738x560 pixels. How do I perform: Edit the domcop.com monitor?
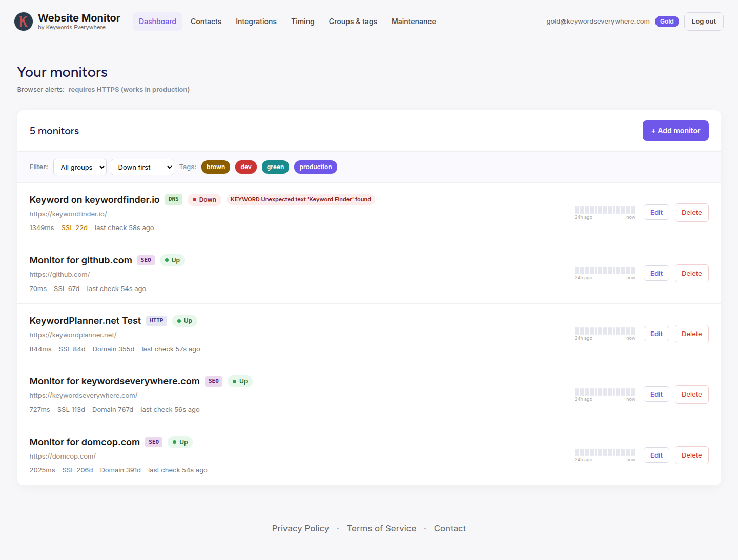point(657,455)
